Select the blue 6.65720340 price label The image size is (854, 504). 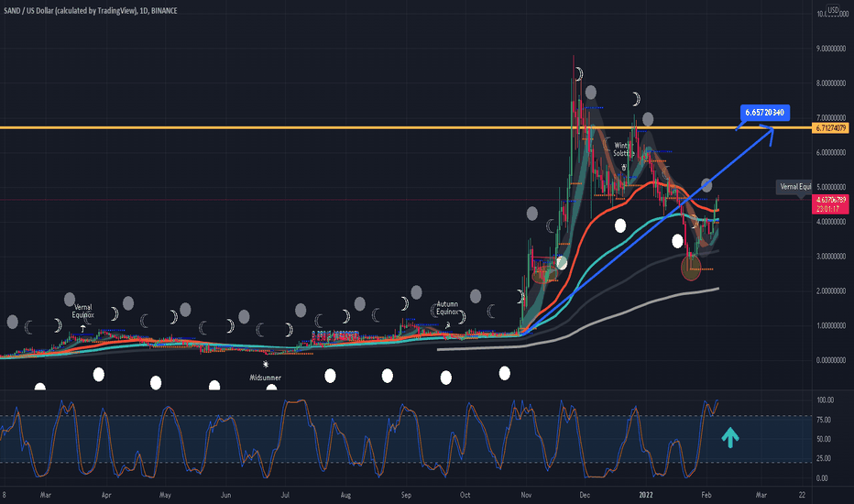coord(765,113)
